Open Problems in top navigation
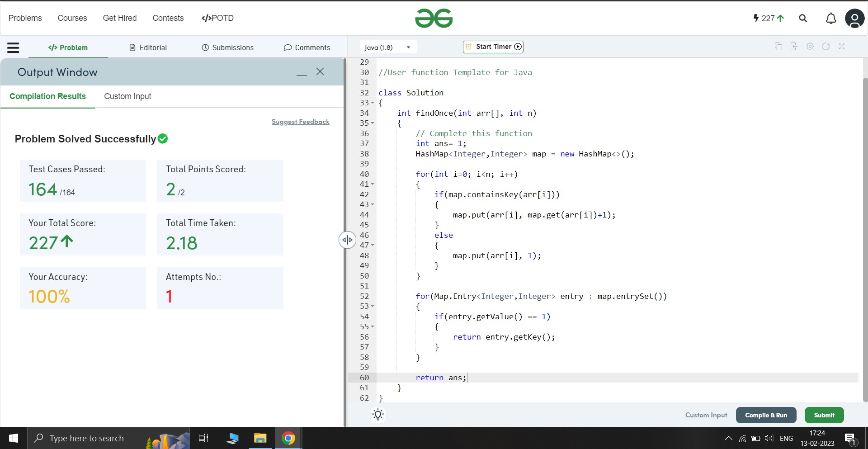868x449 pixels. (25, 18)
